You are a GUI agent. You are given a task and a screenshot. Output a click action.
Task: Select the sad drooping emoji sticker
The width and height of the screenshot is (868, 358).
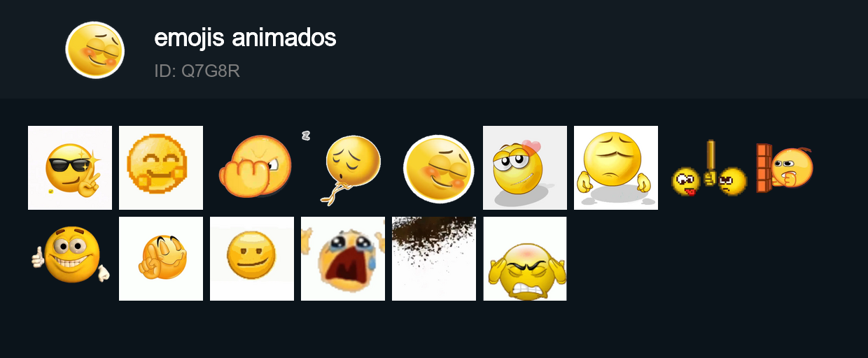click(x=616, y=168)
